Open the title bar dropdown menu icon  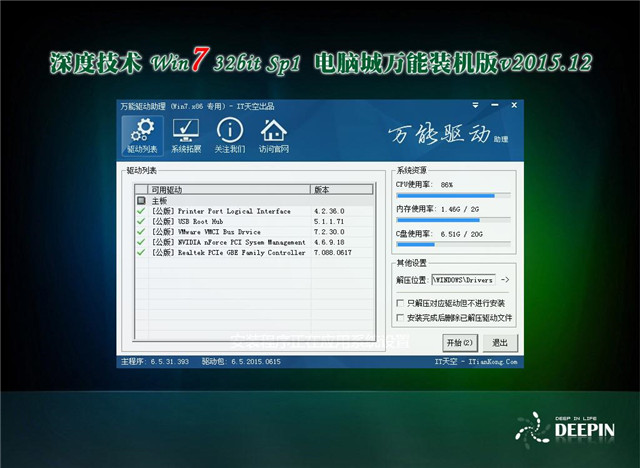point(476,105)
